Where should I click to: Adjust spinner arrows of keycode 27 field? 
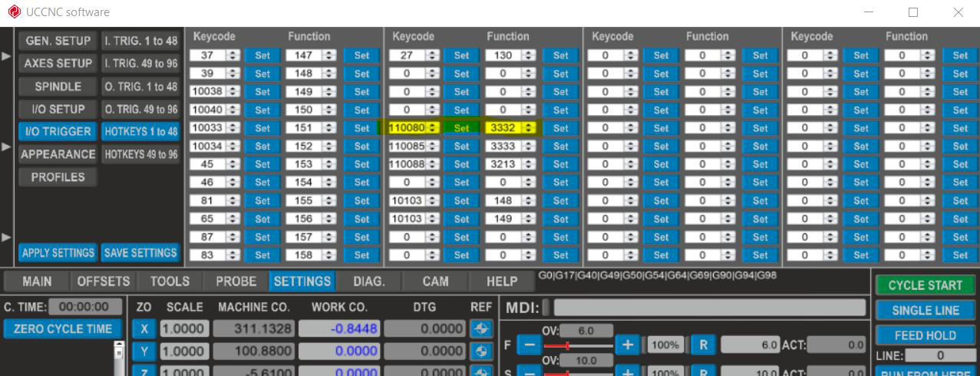[x=433, y=55]
